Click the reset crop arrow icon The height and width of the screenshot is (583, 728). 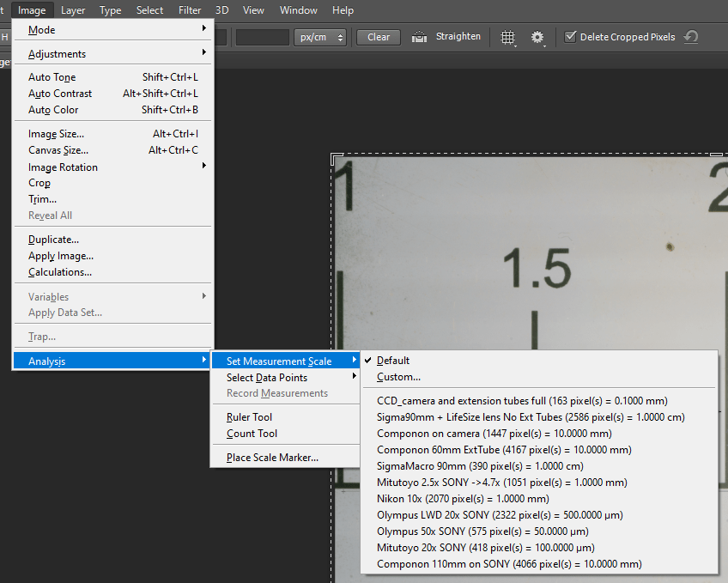[x=691, y=37]
